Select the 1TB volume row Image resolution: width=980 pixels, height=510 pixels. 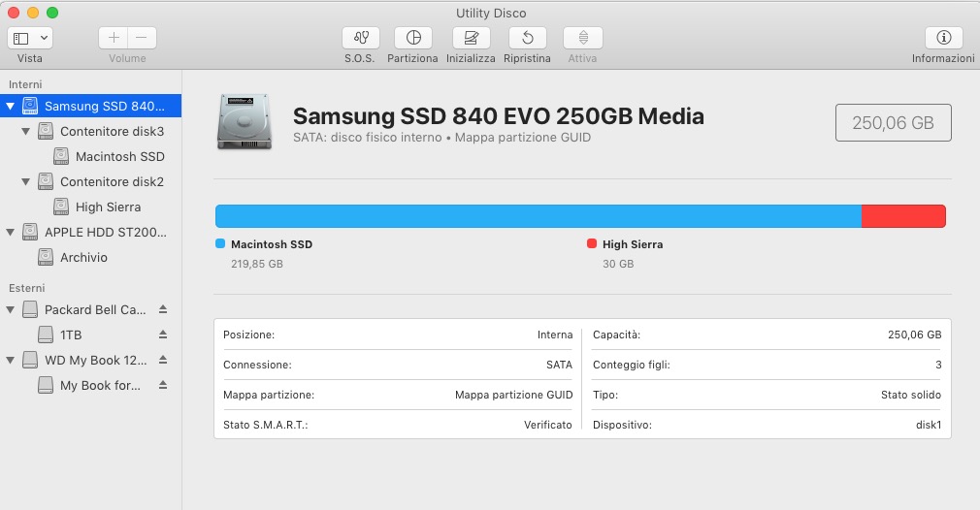click(90, 335)
